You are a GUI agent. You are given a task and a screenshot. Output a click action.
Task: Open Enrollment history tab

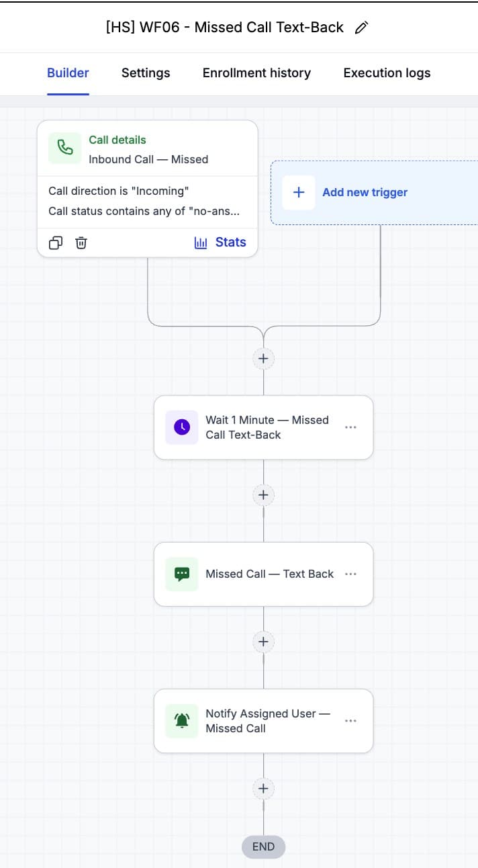pos(256,73)
